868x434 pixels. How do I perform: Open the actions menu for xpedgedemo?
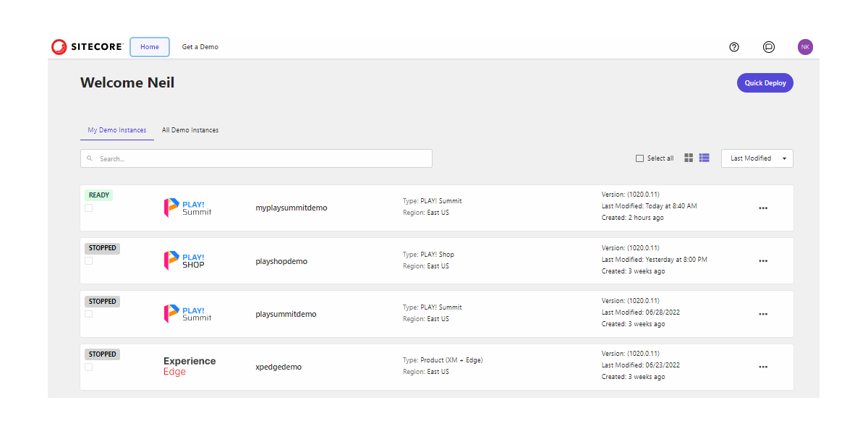coord(763,367)
